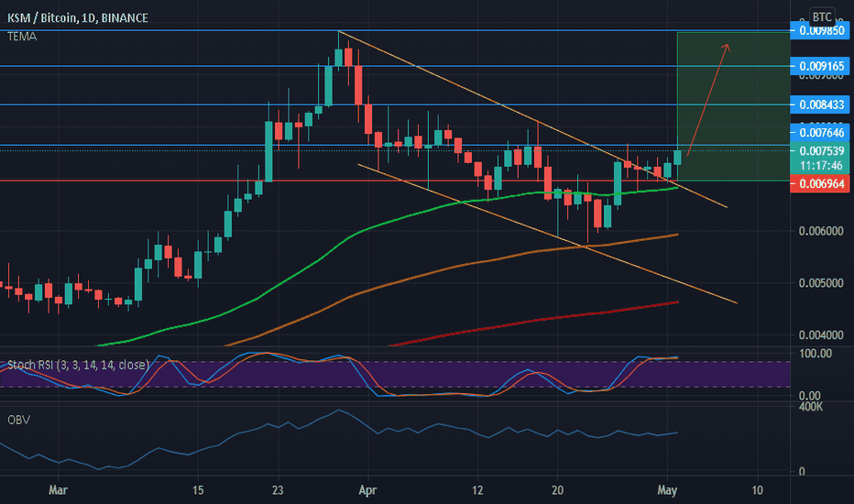Click the 400K OBV scale value
The height and width of the screenshot is (504, 854).
[810, 407]
